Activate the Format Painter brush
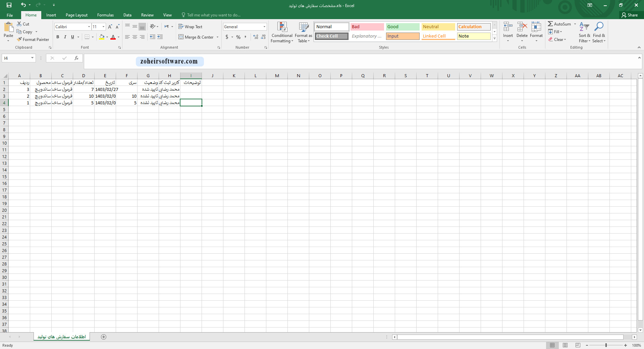The width and height of the screenshot is (644, 349). 19,39
